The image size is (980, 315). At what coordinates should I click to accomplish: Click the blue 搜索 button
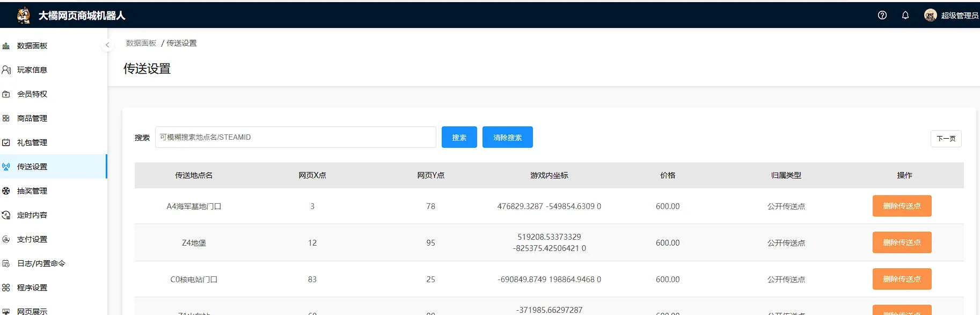[459, 137]
